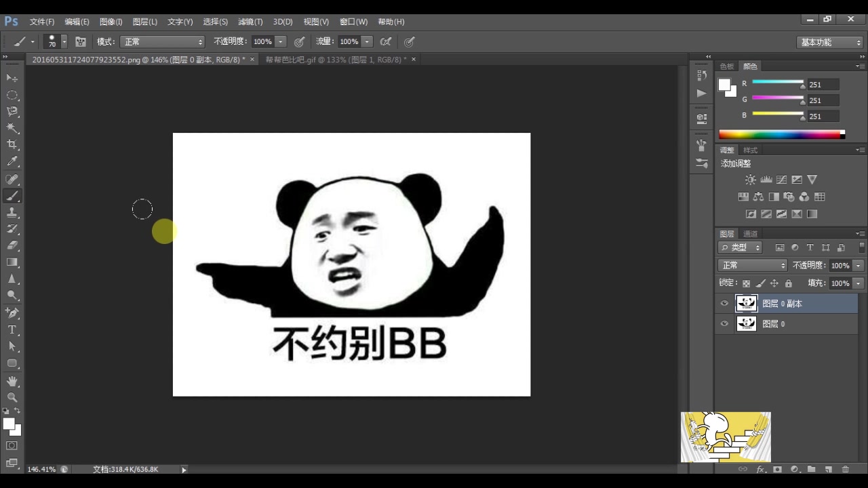Open the 不透明度 dropdown in options bar

281,41
